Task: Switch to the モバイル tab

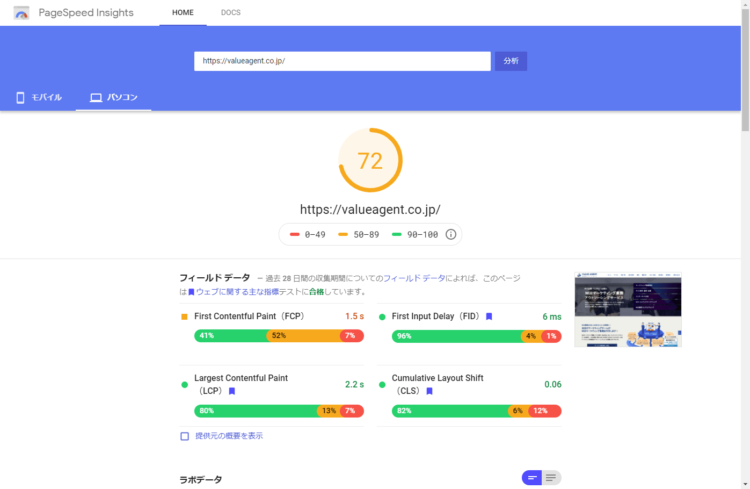Action: click(38, 97)
